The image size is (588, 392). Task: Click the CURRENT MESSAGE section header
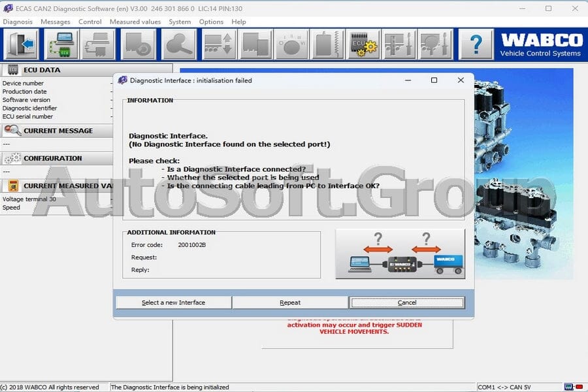click(57, 131)
